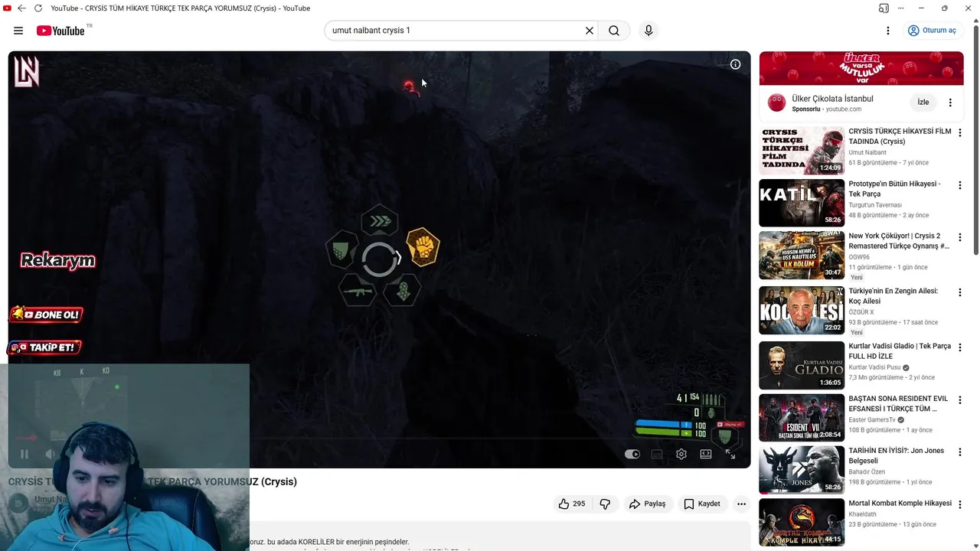Show video info card icon
This screenshot has width=980, height=551.
point(735,64)
